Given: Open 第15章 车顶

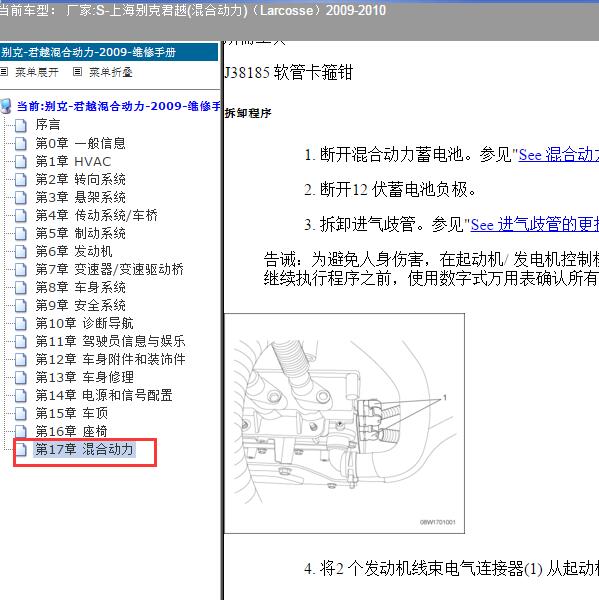Looking at the screenshot, I should 72,413.
